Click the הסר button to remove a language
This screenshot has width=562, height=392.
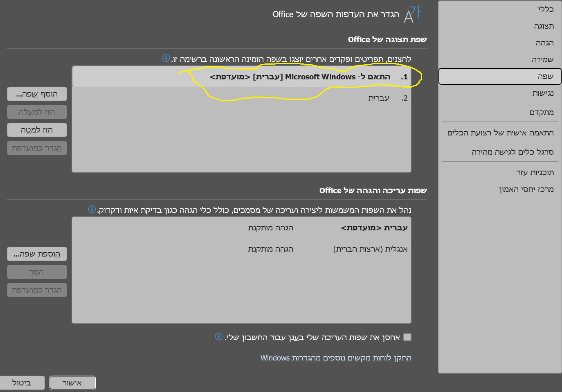tap(37, 272)
